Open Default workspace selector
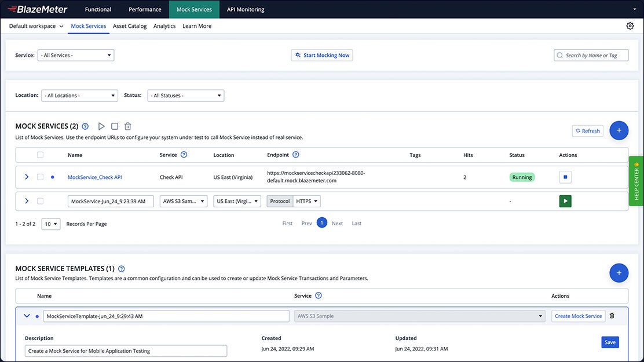The height and width of the screenshot is (362, 644). [36, 26]
